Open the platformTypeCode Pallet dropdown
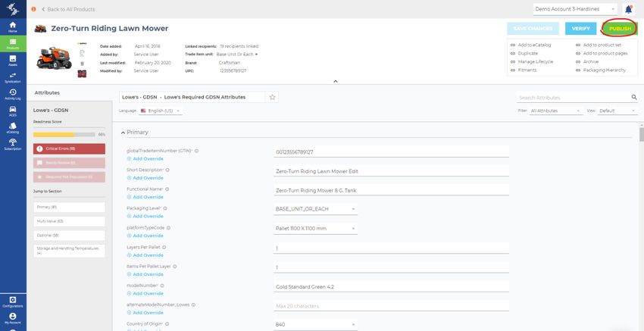The width and height of the screenshot is (644, 331). pos(315,228)
